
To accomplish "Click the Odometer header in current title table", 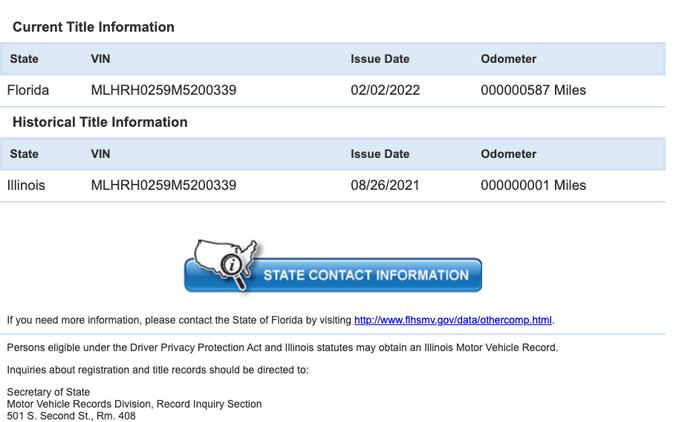I will tap(508, 59).
